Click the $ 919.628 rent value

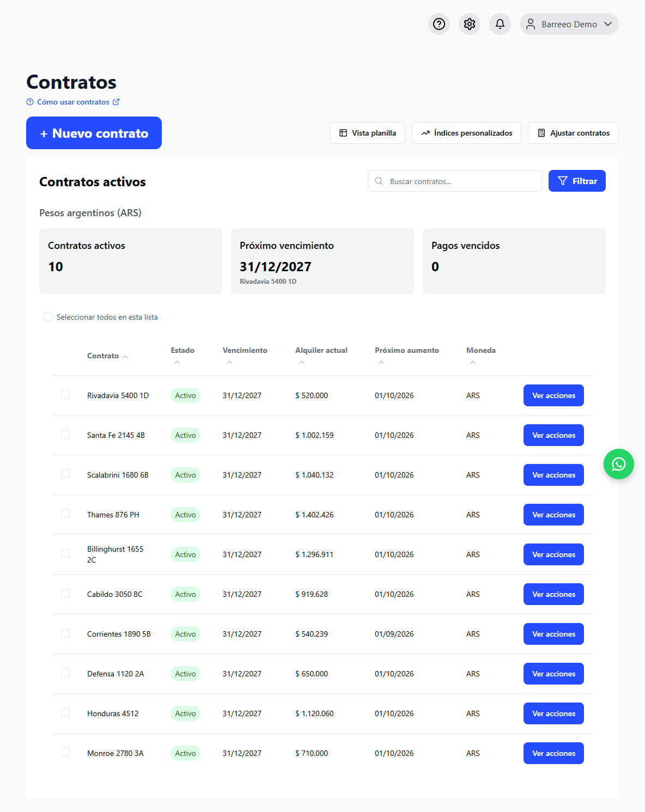pyautogui.click(x=312, y=594)
